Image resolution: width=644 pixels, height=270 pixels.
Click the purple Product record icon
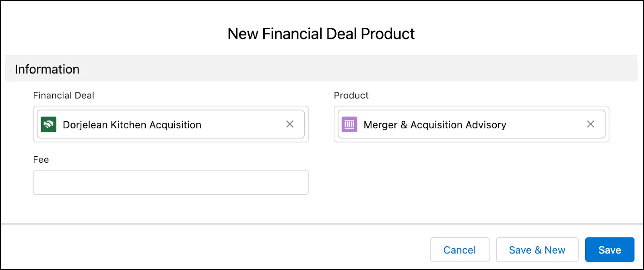[349, 124]
